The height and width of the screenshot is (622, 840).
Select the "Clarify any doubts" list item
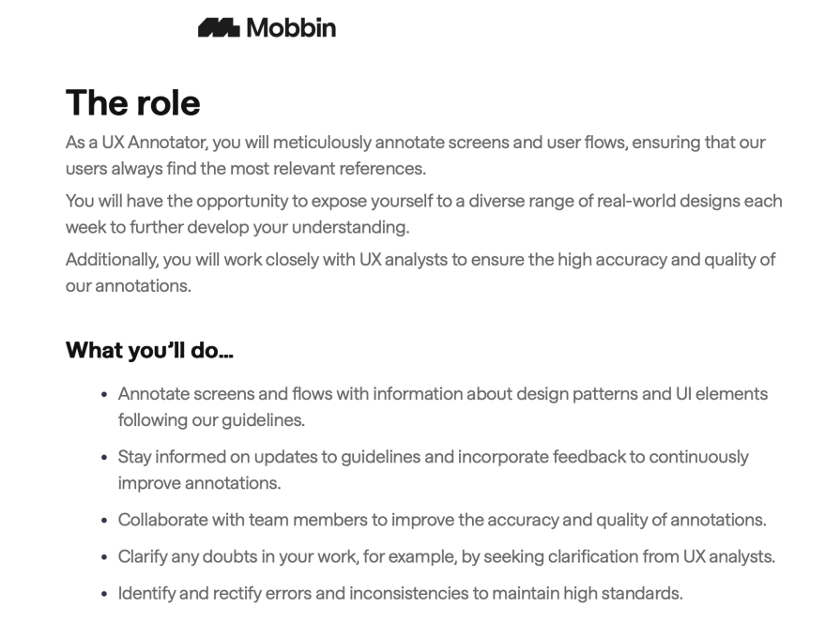pos(446,556)
